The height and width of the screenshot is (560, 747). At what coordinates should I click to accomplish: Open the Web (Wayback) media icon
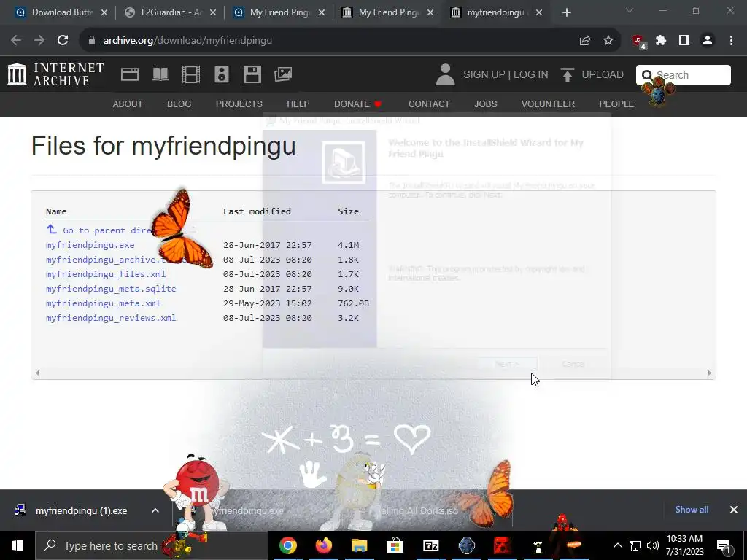pyautogui.click(x=130, y=74)
